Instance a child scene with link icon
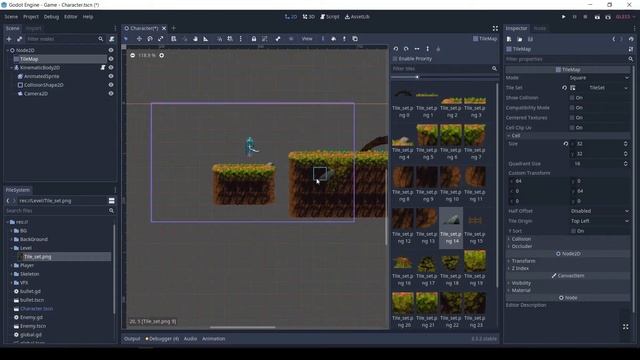Screen dimensions: 640x360 (19, 39)
